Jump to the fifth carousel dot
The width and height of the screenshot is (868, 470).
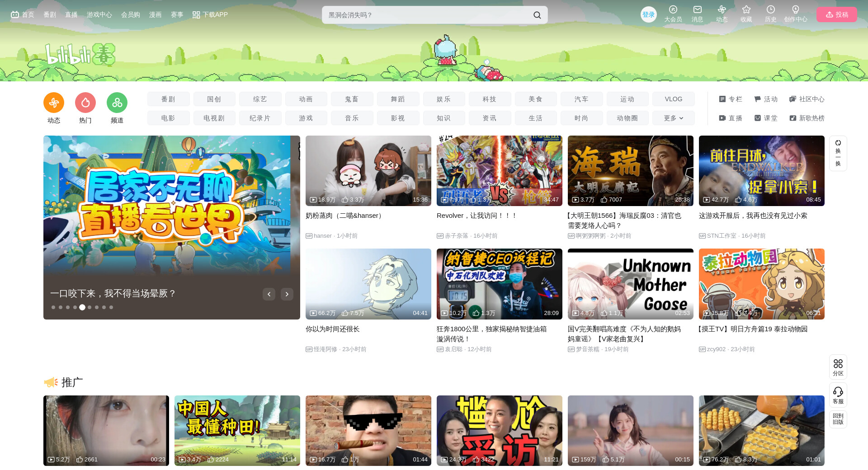pos(82,307)
